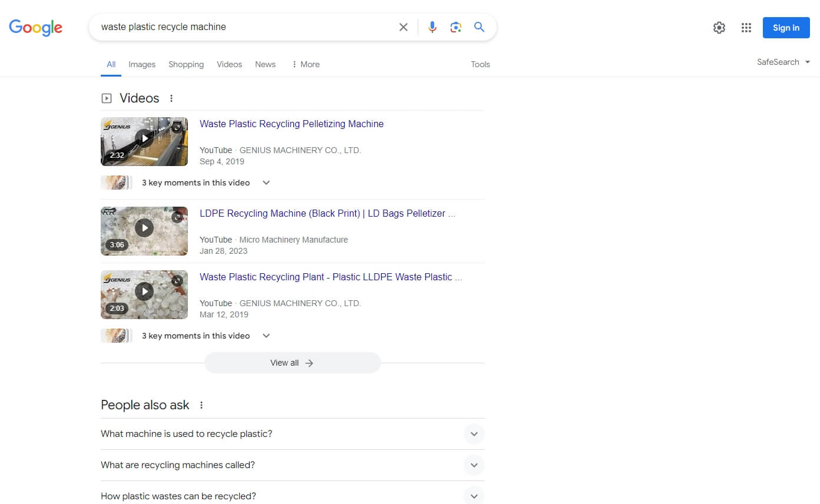Click the People also ask heading
Viewport: 820px width, 504px height.
tap(145, 405)
